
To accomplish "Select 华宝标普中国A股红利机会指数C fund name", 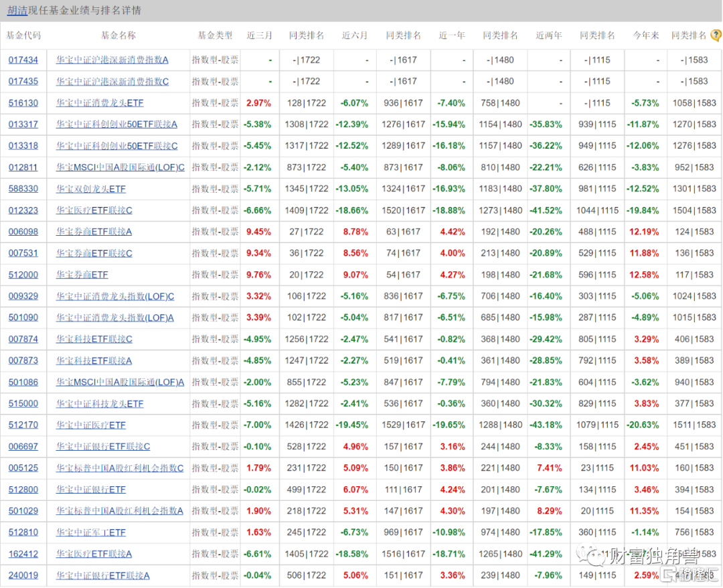I will pyautogui.click(x=120, y=467).
